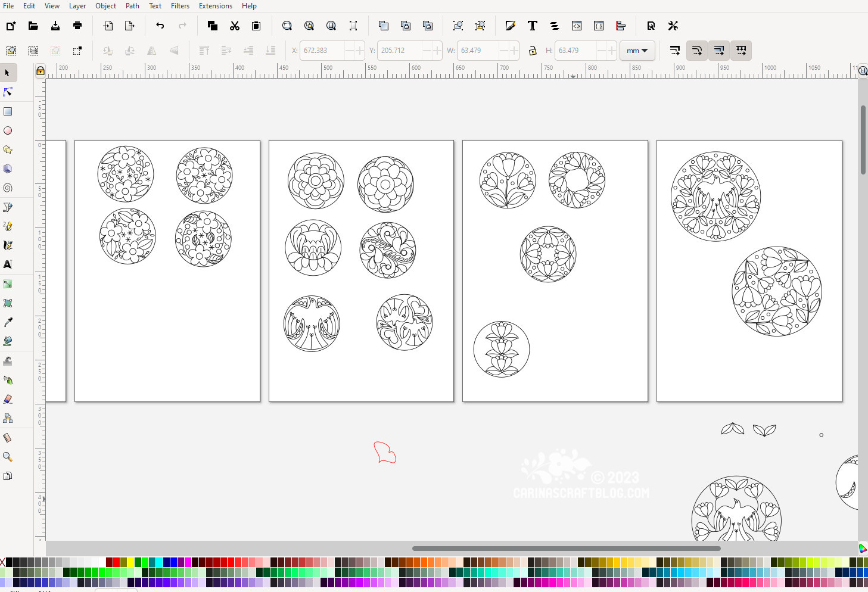The width and height of the screenshot is (868, 592).
Task: Open the Layer menu
Action: point(77,6)
